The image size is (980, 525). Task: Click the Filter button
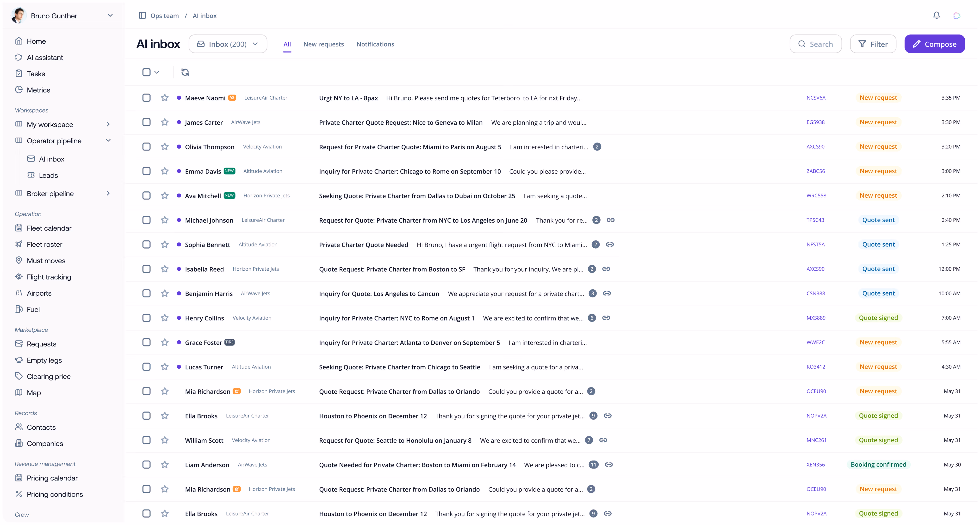click(873, 44)
